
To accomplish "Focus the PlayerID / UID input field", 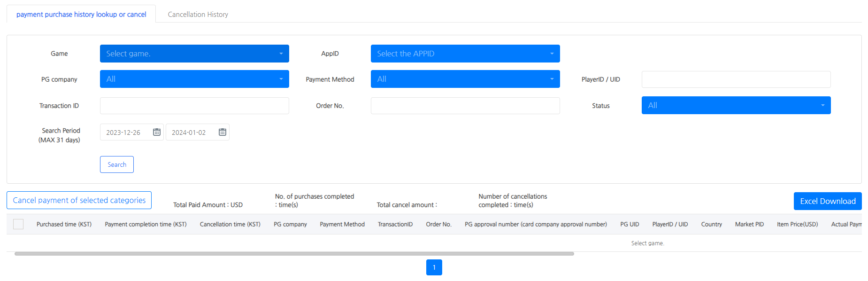I will [736, 79].
